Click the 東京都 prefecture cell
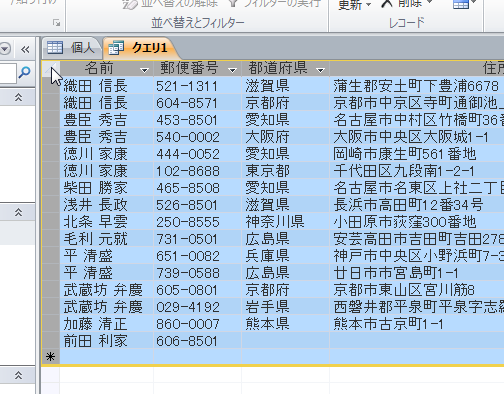Screen dimensions: 504x394 (x=286, y=171)
